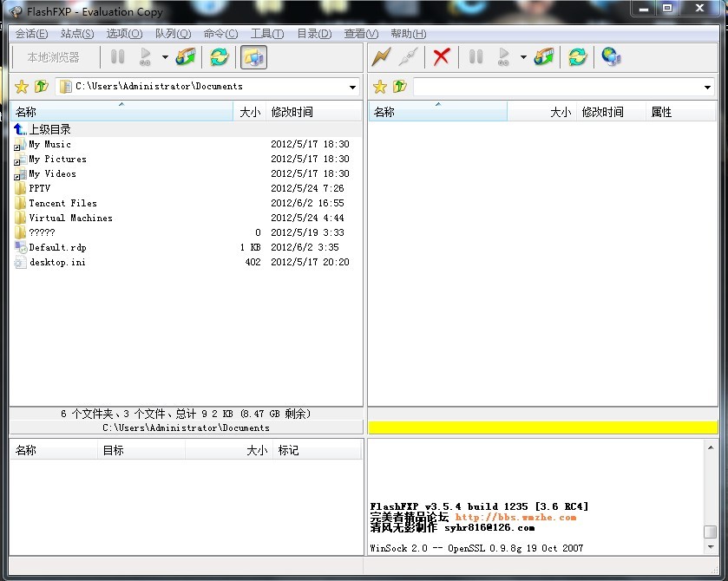
Task: Click the red X abort icon
Action: (442, 57)
